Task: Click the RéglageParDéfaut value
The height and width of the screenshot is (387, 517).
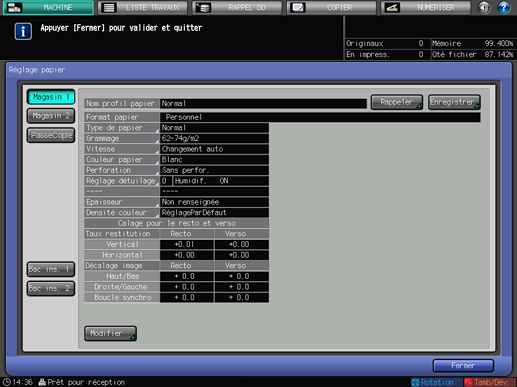Action: click(x=214, y=213)
